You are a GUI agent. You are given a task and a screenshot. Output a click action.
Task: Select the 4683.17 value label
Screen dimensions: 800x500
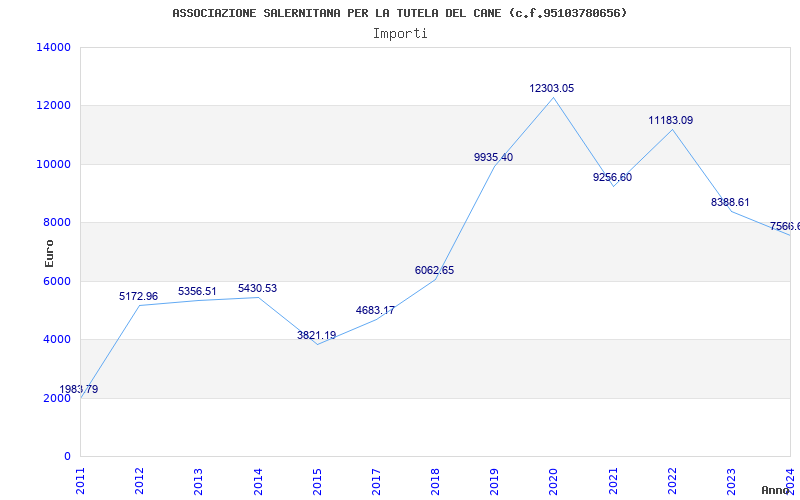375,311
